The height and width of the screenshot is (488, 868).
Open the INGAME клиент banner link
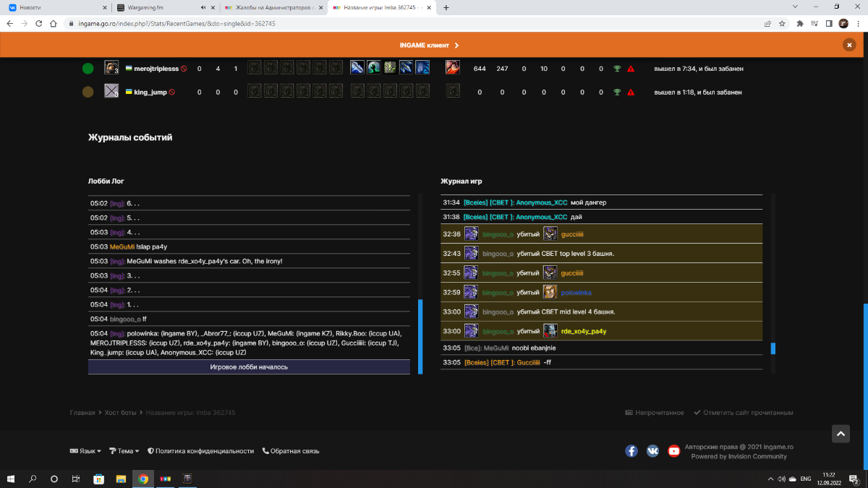(429, 45)
